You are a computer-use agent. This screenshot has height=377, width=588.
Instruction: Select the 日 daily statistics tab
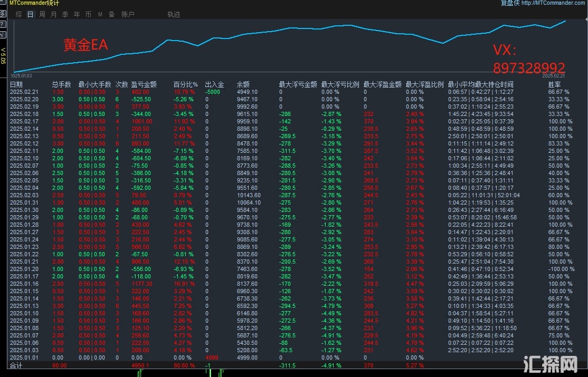click(x=30, y=14)
